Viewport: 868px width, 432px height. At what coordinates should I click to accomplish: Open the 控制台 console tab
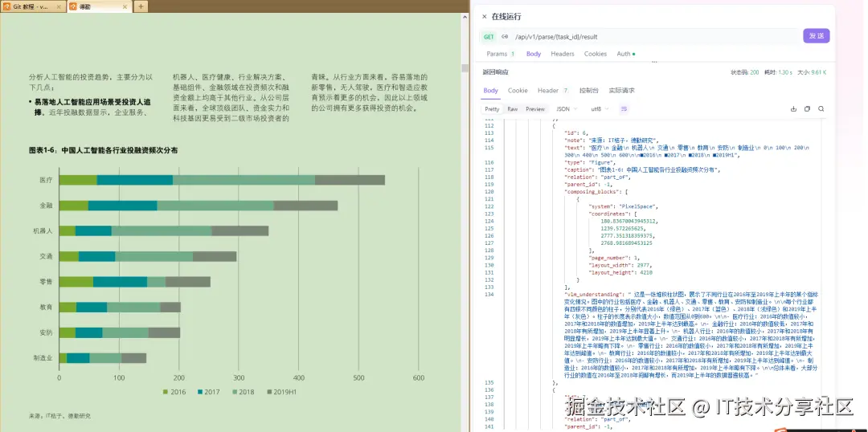point(588,90)
